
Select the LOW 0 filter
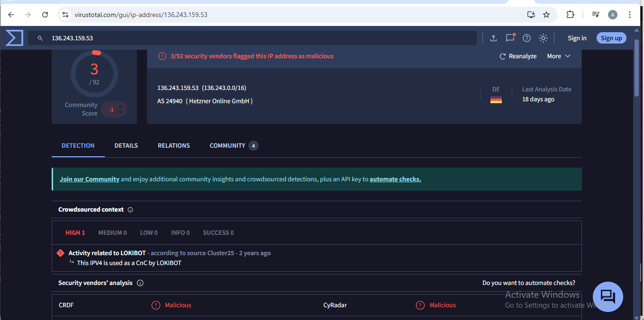pyautogui.click(x=149, y=233)
